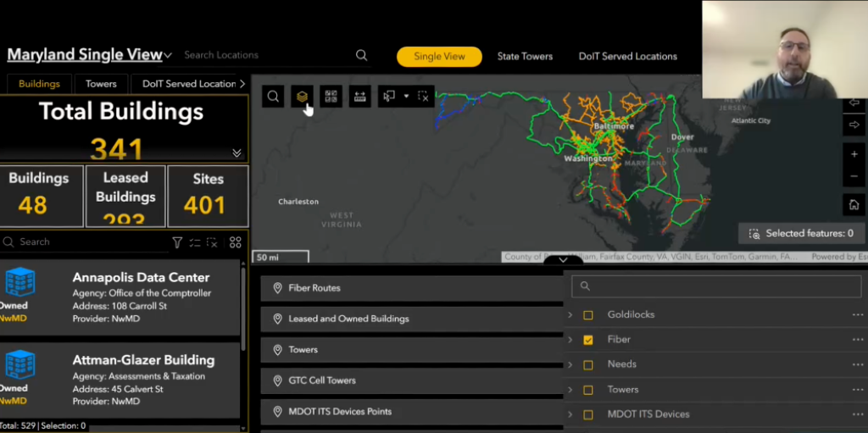
Task: Activate the select features tool
Action: (x=389, y=97)
